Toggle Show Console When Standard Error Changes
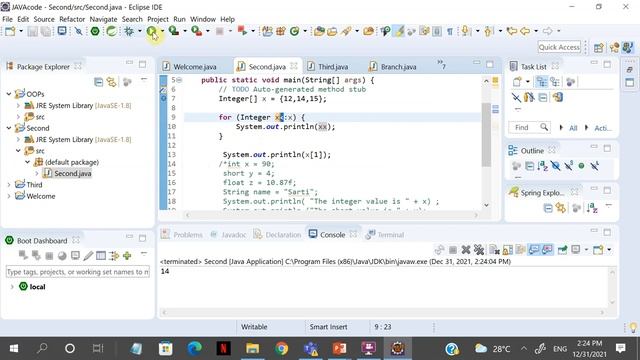 pos(547,249)
